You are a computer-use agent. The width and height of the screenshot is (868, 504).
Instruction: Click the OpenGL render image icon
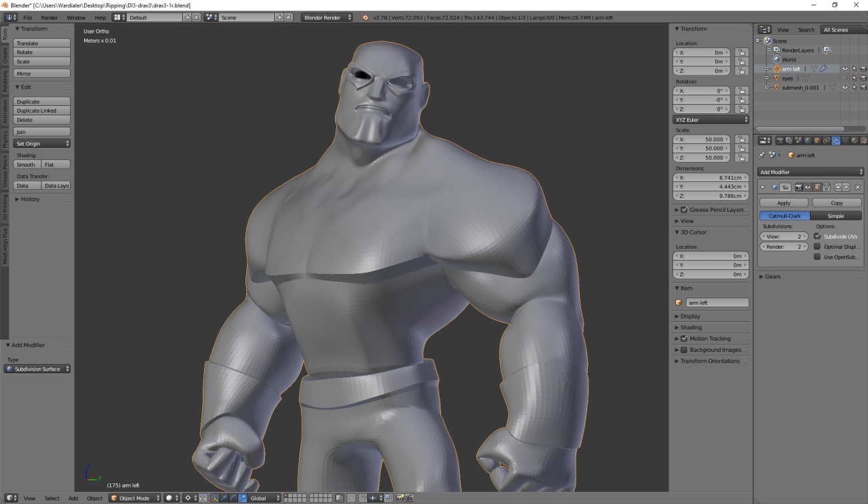pyautogui.click(x=400, y=498)
